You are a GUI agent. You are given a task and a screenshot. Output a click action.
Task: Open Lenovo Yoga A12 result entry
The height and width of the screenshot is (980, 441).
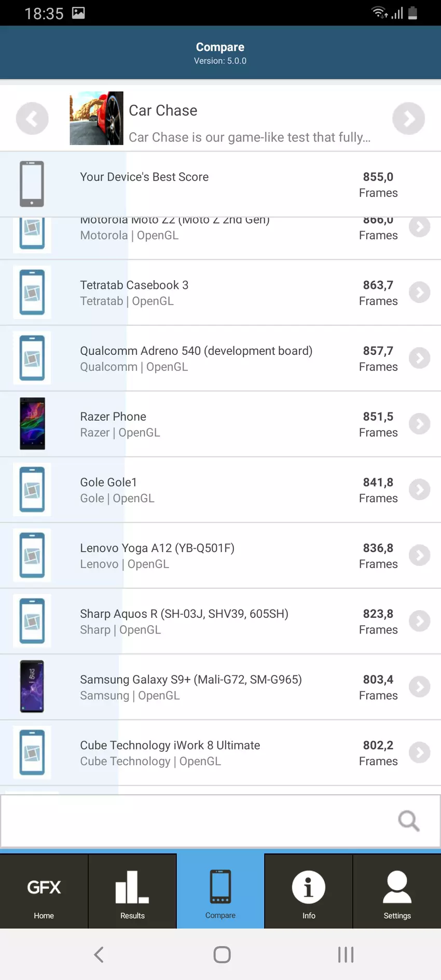(x=157, y=555)
